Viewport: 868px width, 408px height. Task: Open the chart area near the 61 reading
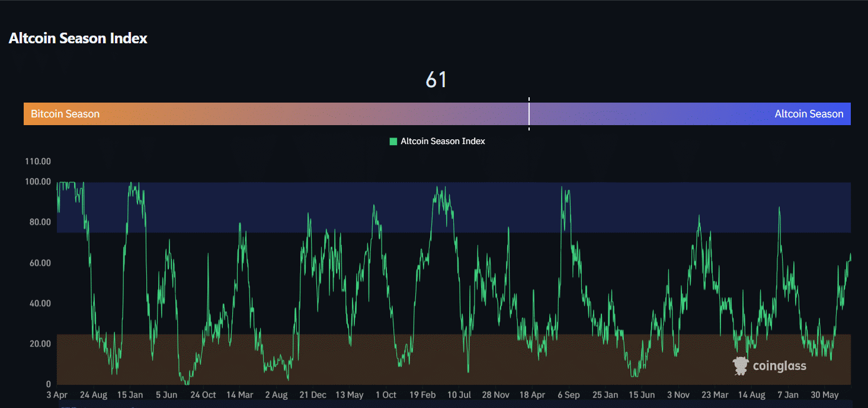pos(437,80)
